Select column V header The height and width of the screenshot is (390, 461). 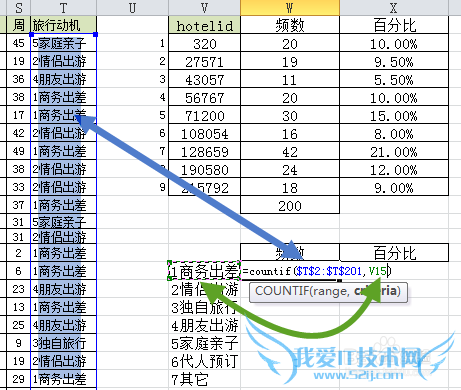click(204, 8)
